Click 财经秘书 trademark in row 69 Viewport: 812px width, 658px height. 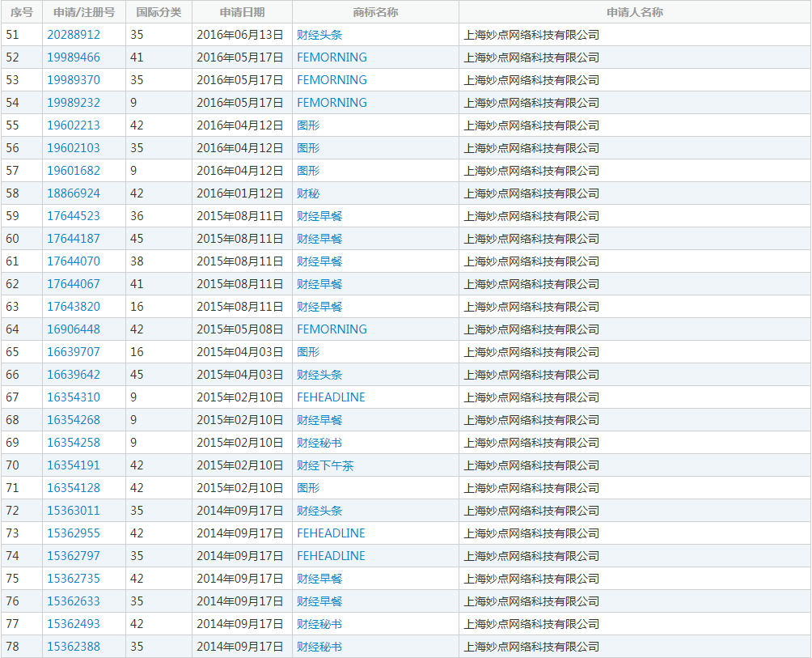319,443
